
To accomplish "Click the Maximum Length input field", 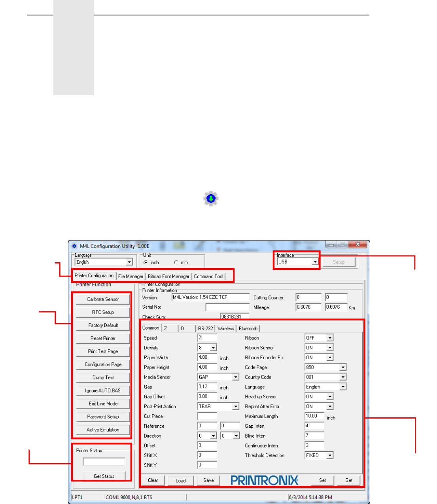I will pos(314,416).
